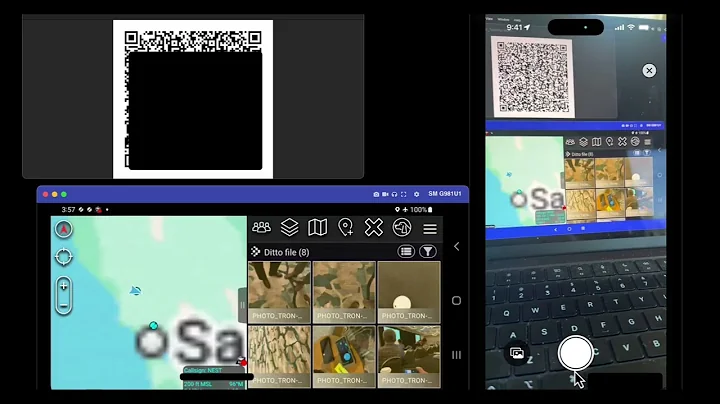720x404 pixels.
Task: Close the phone scanner with X button
Action: point(649,70)
